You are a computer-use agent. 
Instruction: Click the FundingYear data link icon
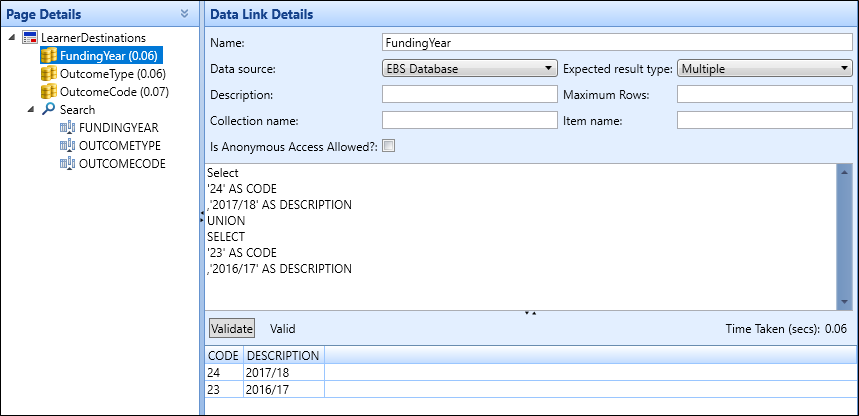point(48,55)
